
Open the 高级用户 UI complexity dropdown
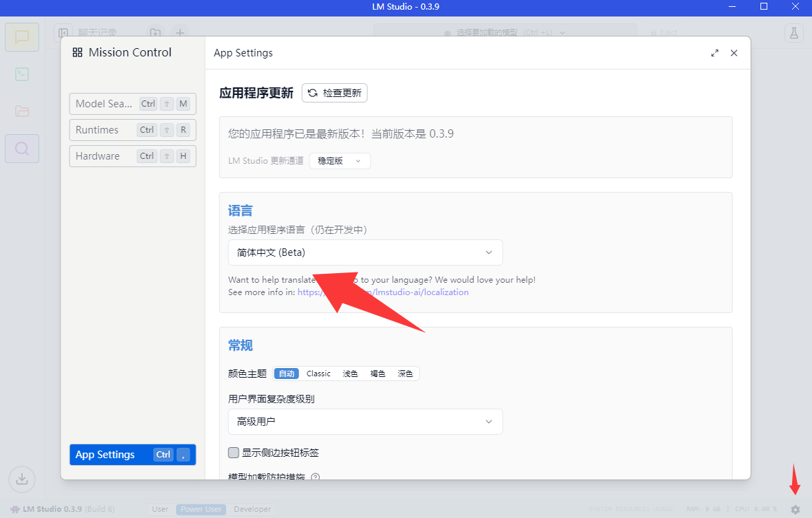[365, 422]
